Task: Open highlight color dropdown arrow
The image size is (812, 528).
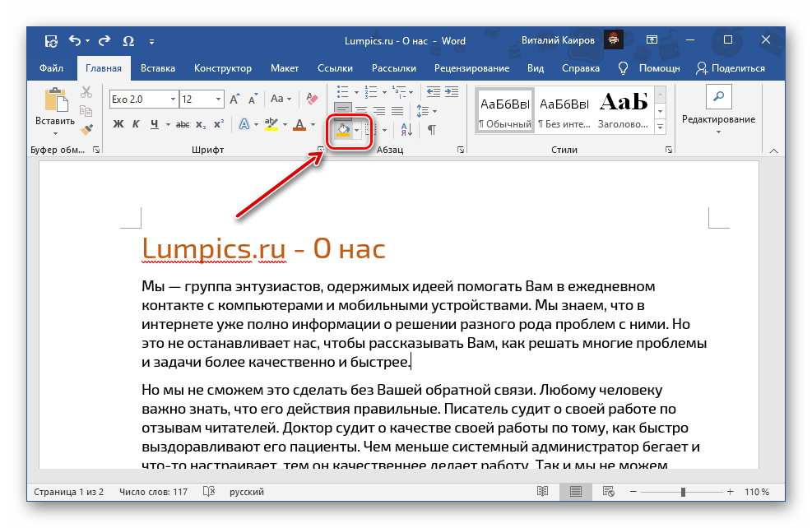Action: 285,125
